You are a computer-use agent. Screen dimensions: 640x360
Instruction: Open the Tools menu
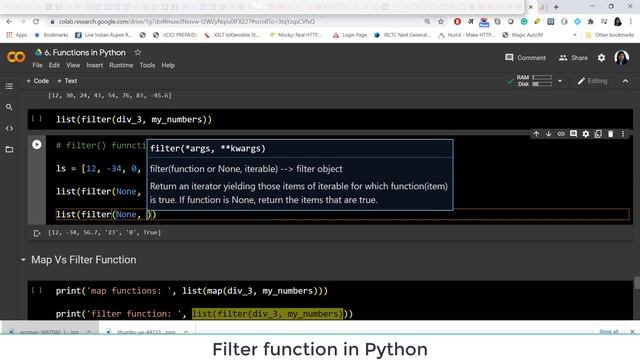(x=147, y=65)
